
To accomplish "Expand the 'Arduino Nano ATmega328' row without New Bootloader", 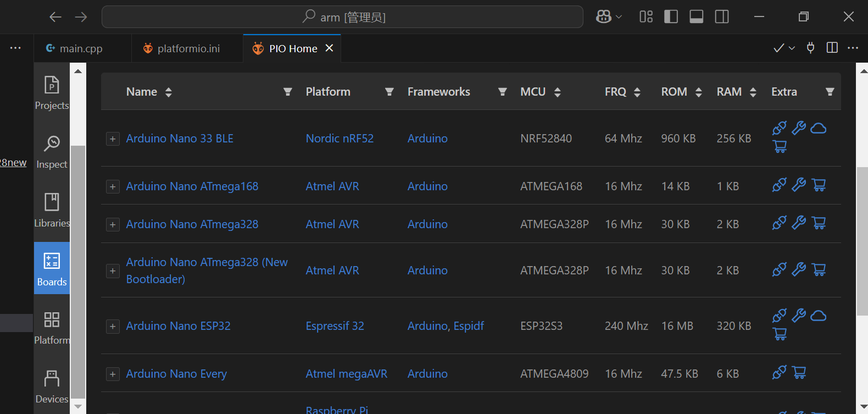I will (x=113, y=225).
